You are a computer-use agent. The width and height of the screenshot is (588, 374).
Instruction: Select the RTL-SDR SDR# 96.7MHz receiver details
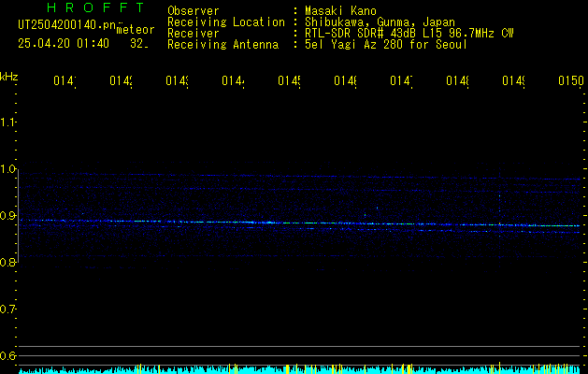[x=409, y=34]
